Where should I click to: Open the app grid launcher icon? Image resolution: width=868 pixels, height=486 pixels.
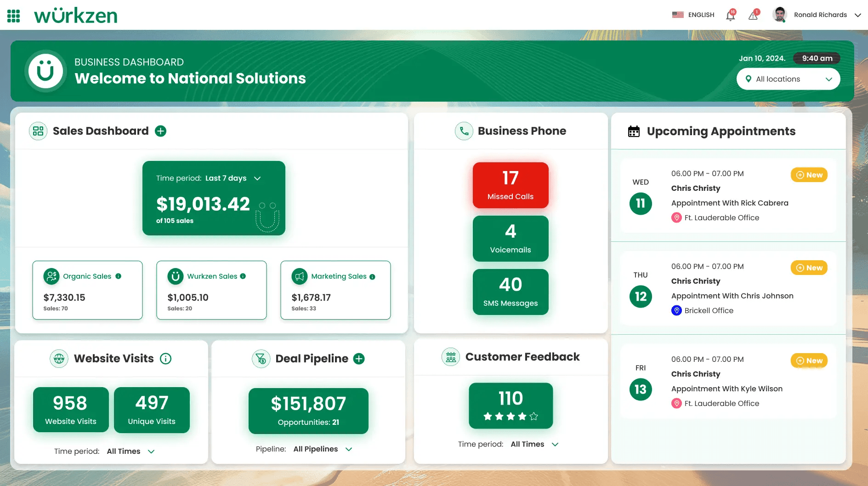click(x=14, y=16)
